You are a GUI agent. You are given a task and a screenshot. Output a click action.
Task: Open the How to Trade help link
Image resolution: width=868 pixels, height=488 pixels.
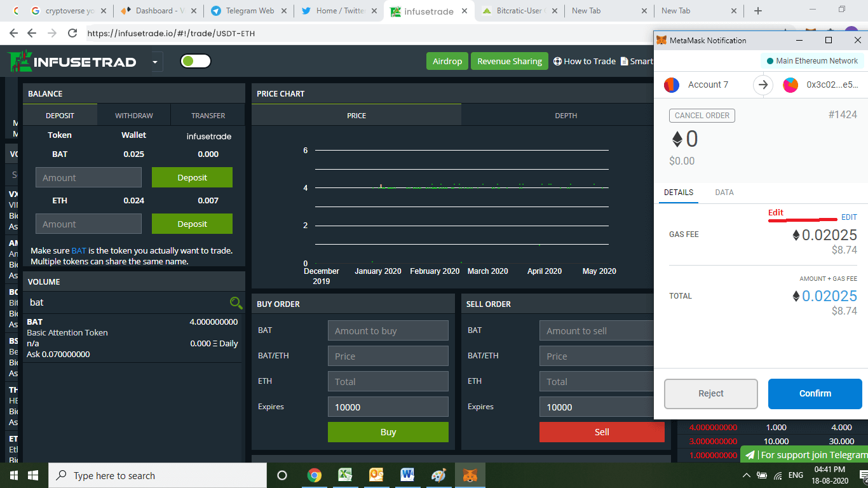(x=585, y=61)
